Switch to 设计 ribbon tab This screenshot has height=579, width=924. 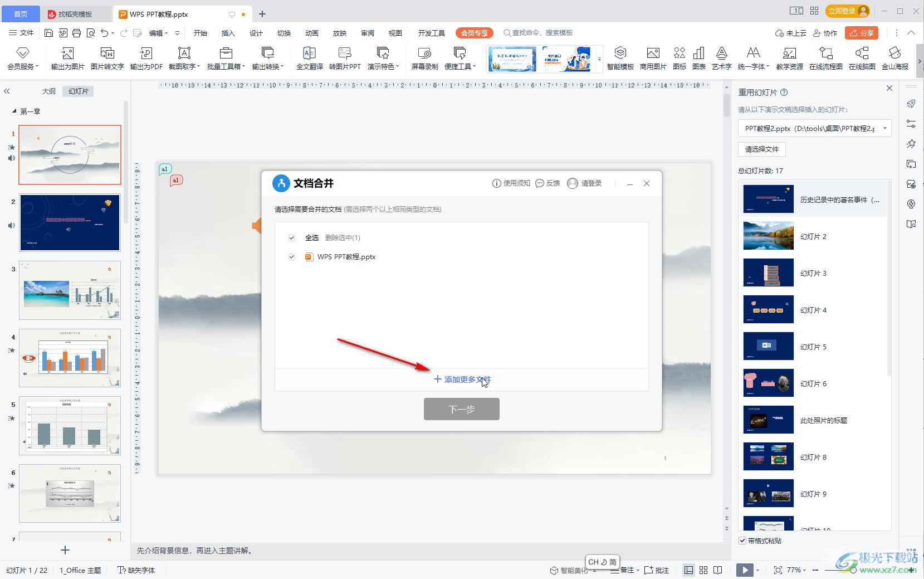pos(256,33)
